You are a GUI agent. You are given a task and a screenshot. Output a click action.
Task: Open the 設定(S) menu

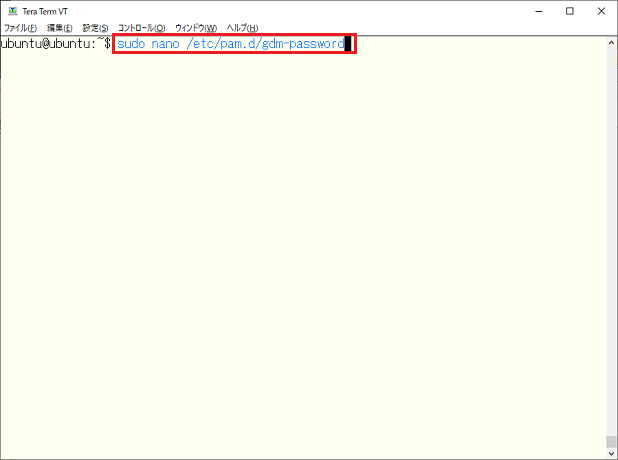coord(95,27)
